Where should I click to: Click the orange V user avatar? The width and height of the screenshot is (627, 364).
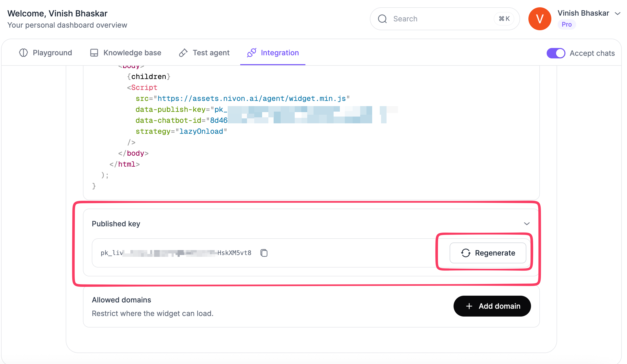(540, 19)
